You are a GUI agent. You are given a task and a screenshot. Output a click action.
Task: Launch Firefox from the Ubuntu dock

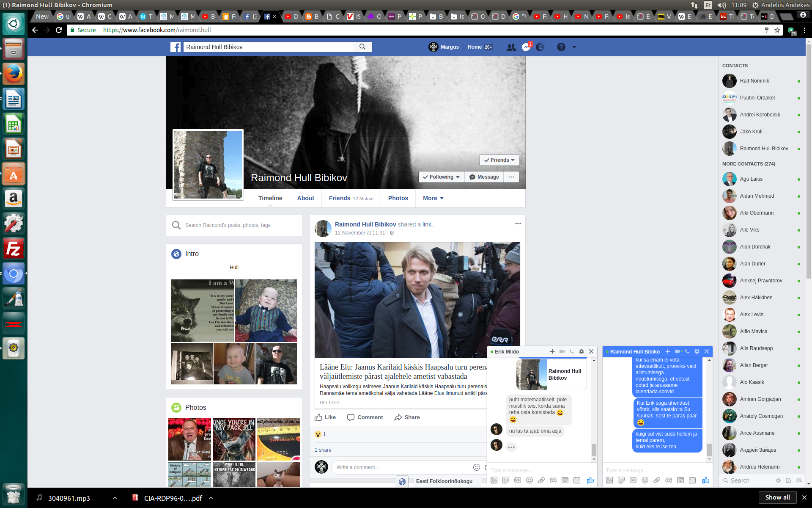point(14,74)
